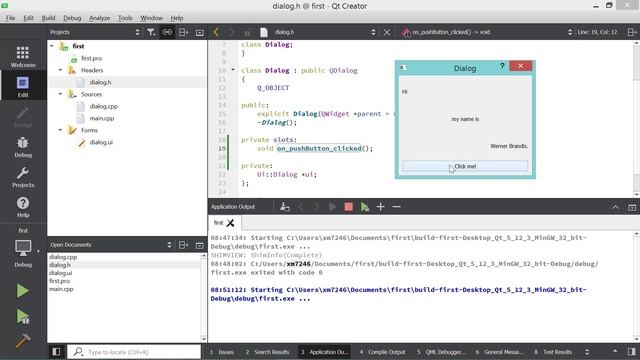Screen dimensions: 640x360
Task: Attach debugger to running application
Action: (x=364, y=207)
